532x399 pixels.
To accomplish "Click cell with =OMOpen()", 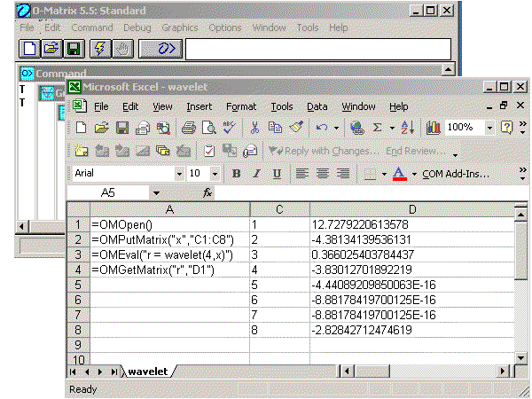I will point(169,224).
